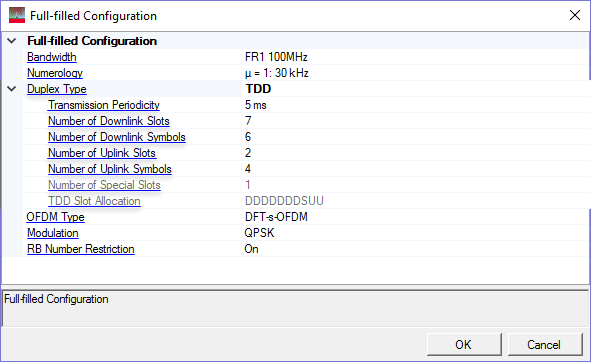Click the application icon in title bar
This screenshot has width=591, height=362.
pos(17,15)
